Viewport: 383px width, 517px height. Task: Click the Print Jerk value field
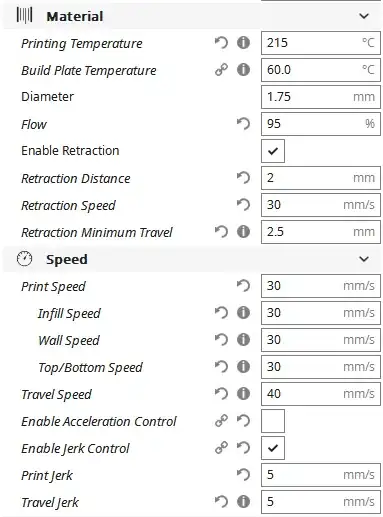(x=321, y=475)
